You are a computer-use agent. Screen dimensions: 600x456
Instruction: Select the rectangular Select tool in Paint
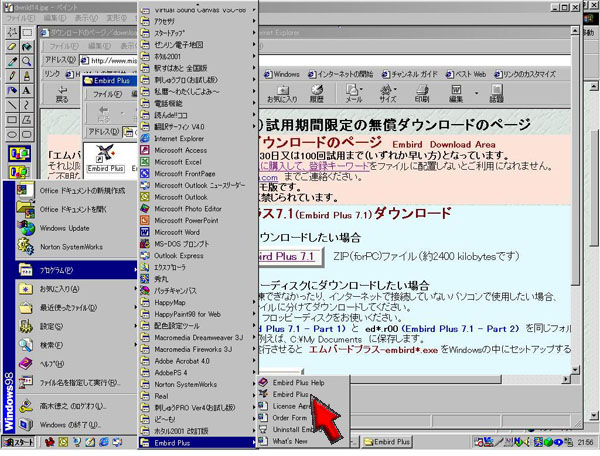pos(26,33)
